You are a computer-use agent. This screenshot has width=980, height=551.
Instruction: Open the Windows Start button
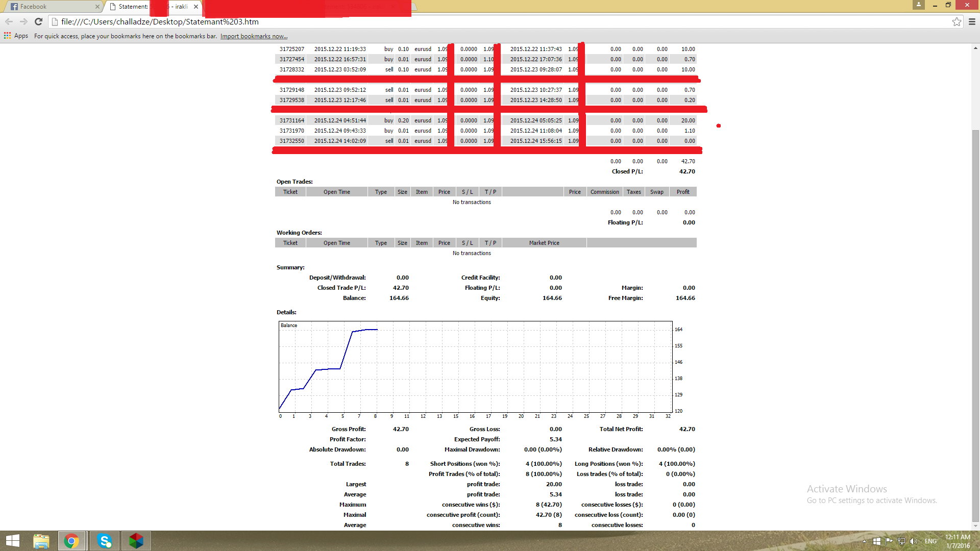pyautogui.click(x=12, y=541)
